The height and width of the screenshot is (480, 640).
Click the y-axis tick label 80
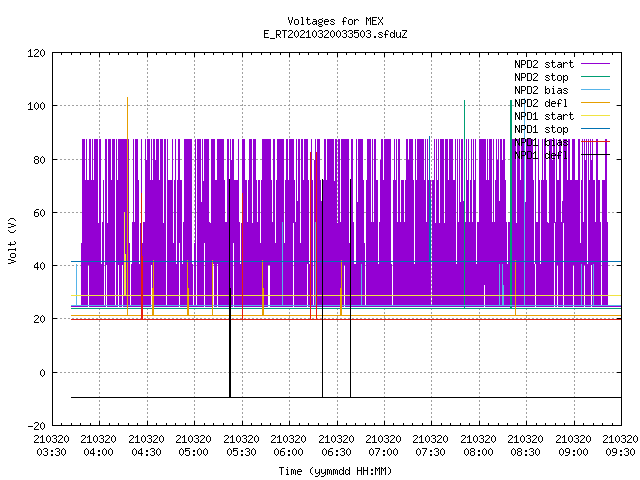(39, 160)
